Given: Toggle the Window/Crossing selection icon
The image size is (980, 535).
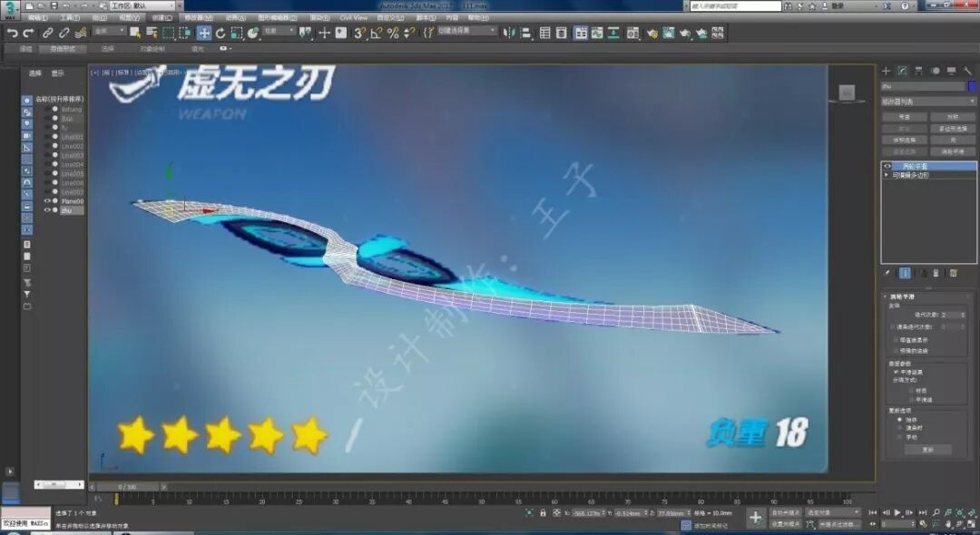Looking at the screenshot, I should pos(186,33).
